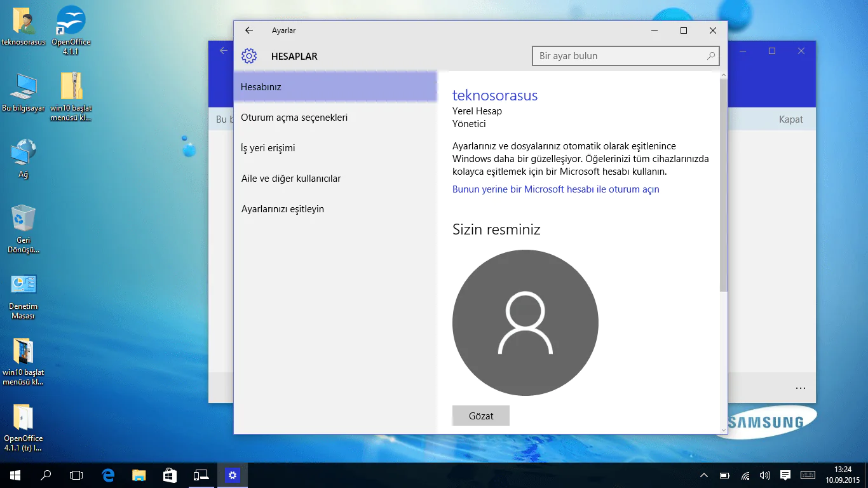Click the taskbar search icon
868x488 pixels.
[44, 475]
